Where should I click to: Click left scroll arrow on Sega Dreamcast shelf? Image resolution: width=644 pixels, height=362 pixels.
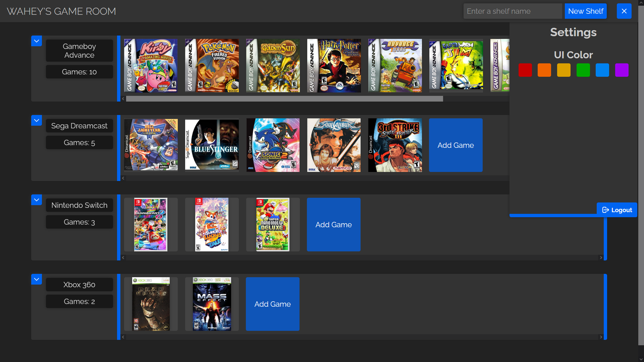[123, 178]
